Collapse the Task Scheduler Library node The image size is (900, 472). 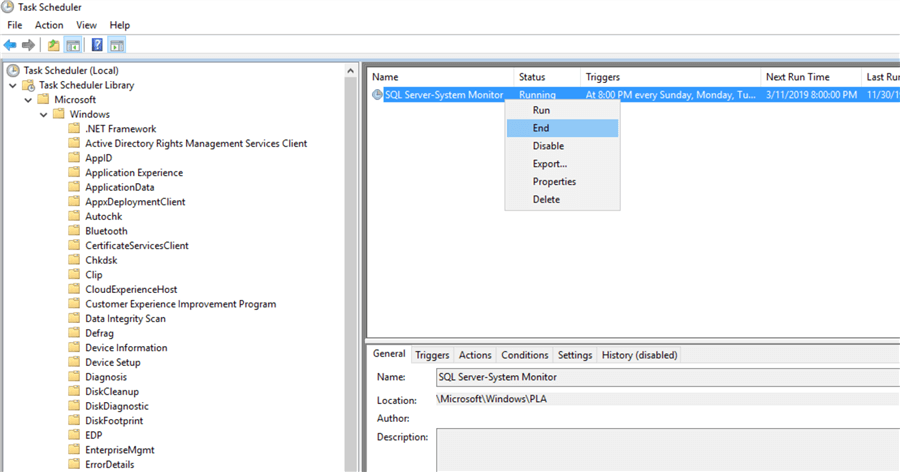[x=13, y=85]
